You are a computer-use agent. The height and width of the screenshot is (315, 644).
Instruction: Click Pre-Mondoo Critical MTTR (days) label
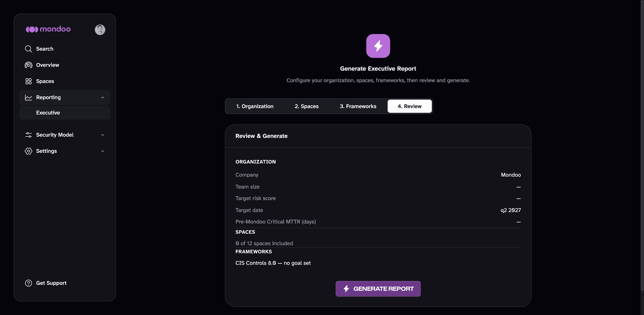(x=275, y=222)
